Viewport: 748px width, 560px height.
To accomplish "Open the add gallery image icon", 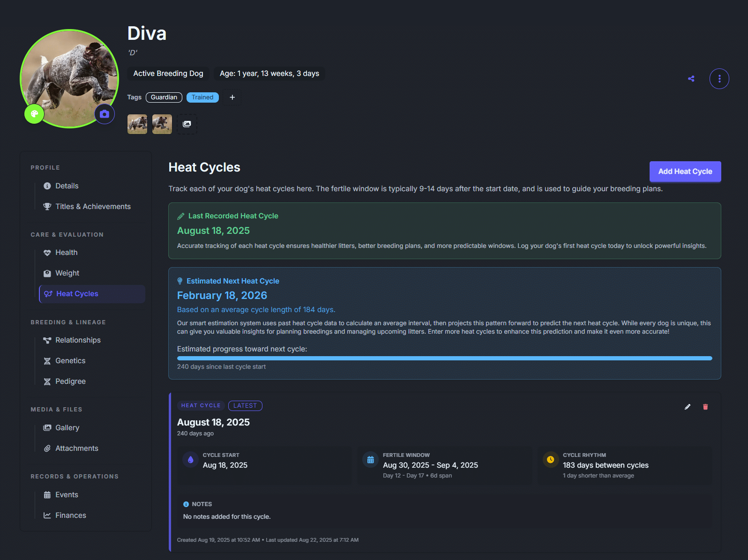I will point(187,124).
